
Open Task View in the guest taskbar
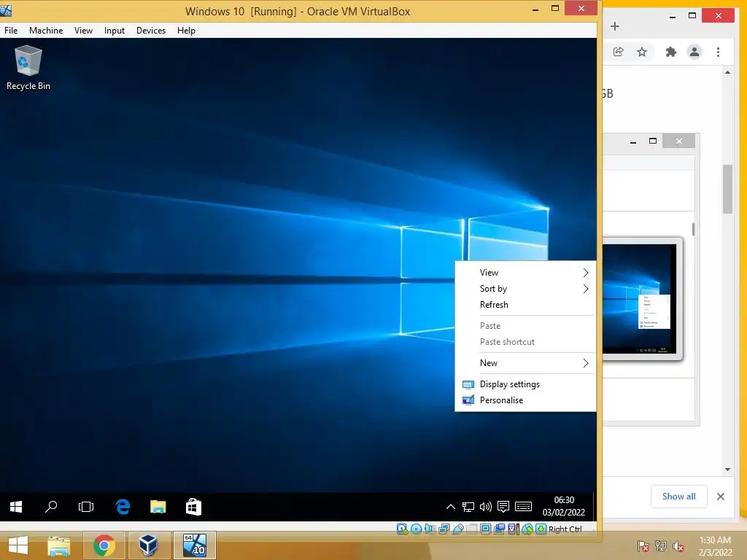point(86,507)
